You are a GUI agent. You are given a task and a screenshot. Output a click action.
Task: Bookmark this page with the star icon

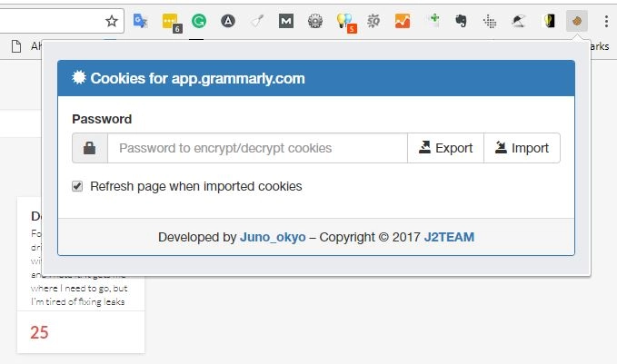tap(112, 21)
